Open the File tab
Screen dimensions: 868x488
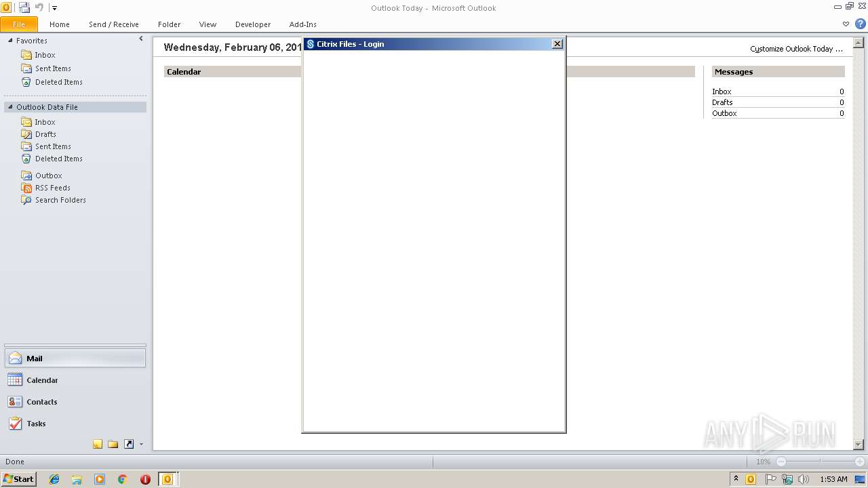pyautogui.click(x=19, y=24)
